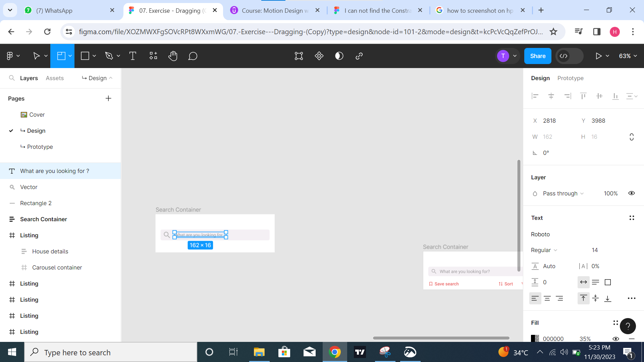The height and width of the screenshot is (362, 644).
Task: Click the link/prototype connector icon
Action: pos(359,56)
